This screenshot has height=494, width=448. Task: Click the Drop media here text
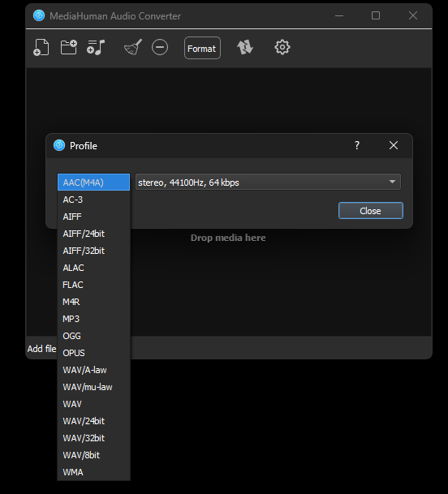(228, 238)
